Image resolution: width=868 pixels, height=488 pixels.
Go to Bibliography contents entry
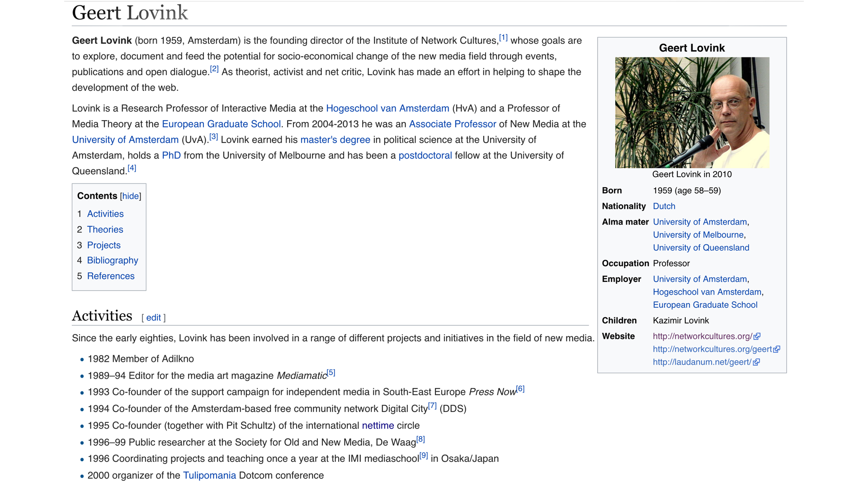[x=113, y=260]
